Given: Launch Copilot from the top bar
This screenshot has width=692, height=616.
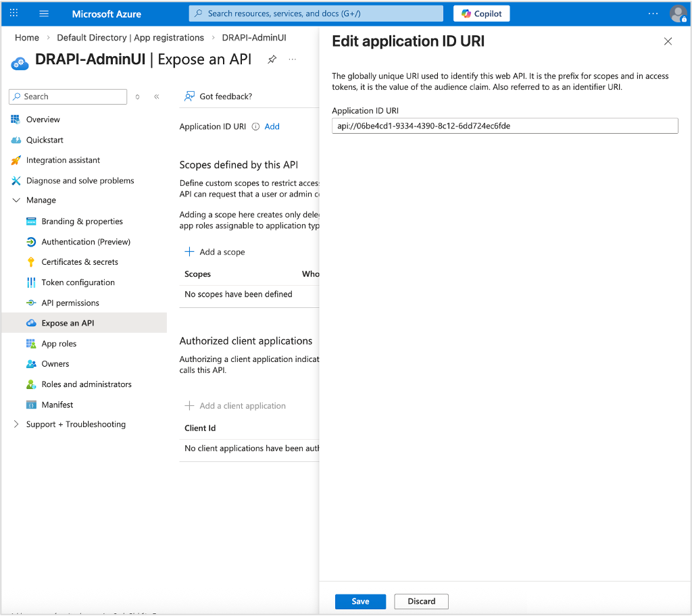Looking at the screenshot, I should pyautogui.click(x=481, y=13).
